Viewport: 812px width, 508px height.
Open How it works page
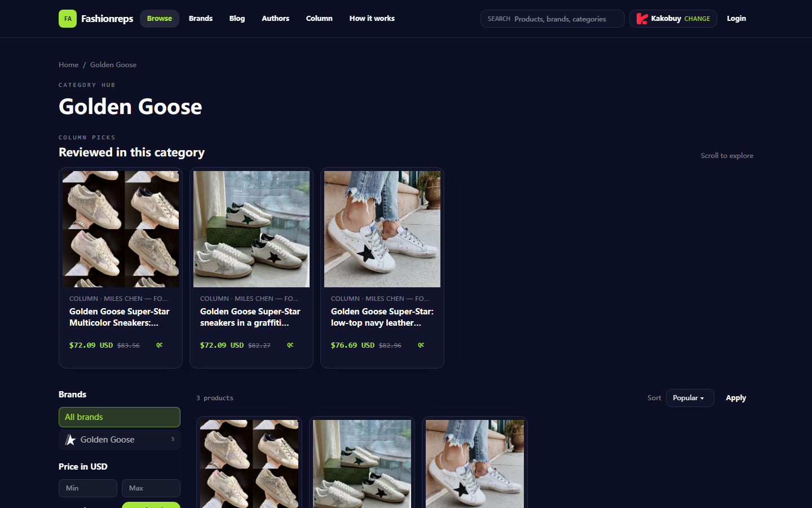coord(372,19)
